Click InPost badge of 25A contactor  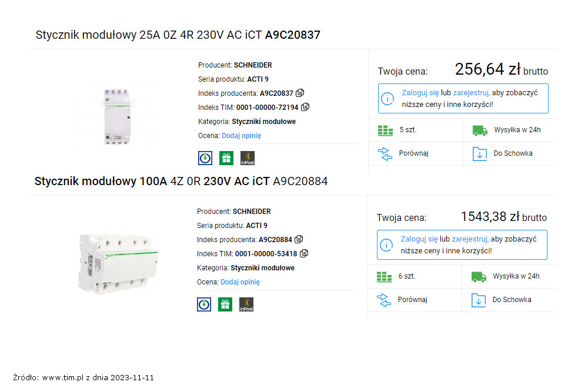click(248, 158)
